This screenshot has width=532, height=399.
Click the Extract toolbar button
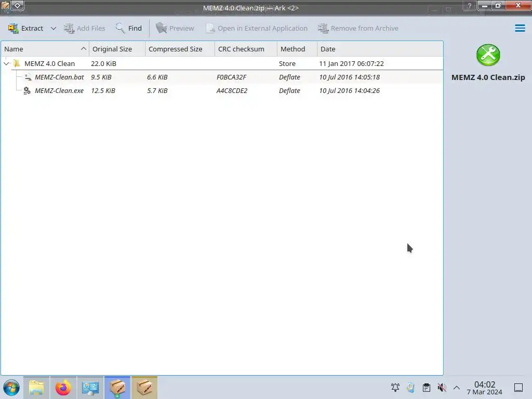click(26, 28)
